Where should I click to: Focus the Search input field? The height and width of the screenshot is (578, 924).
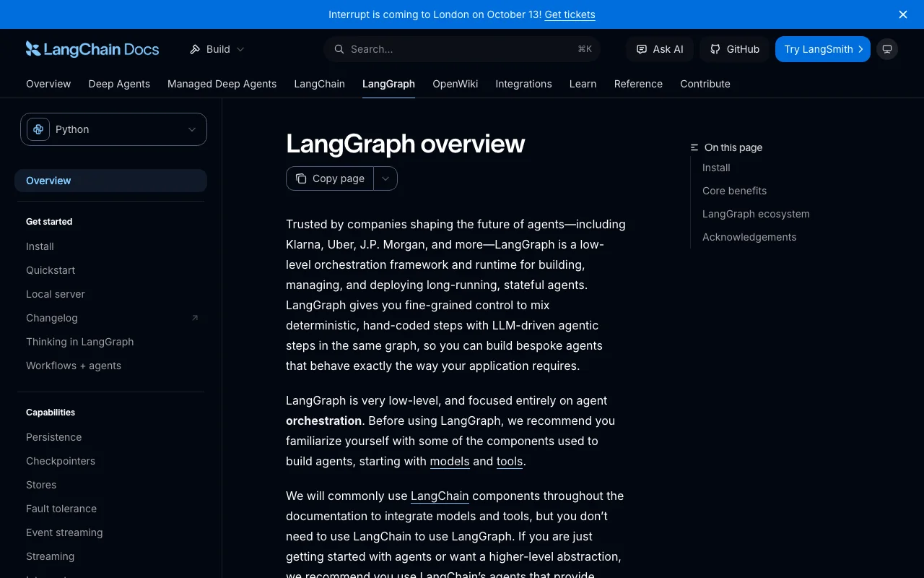(x=462, y=49)
